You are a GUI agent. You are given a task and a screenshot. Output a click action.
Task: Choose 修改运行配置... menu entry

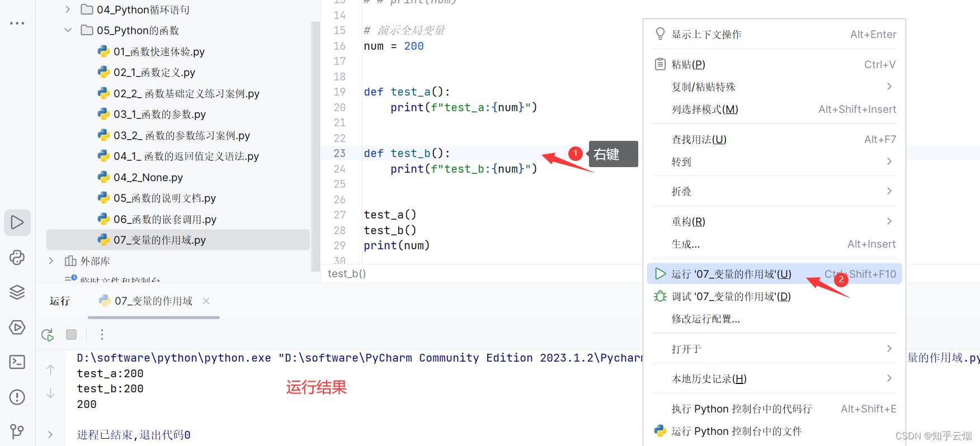coord(774,319)
